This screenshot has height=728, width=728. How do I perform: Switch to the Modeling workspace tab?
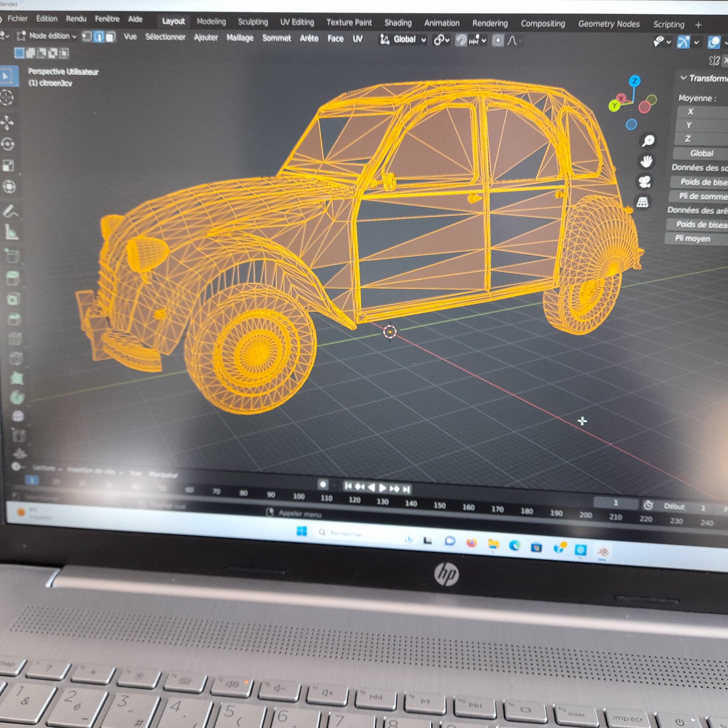tap(211, 21)
